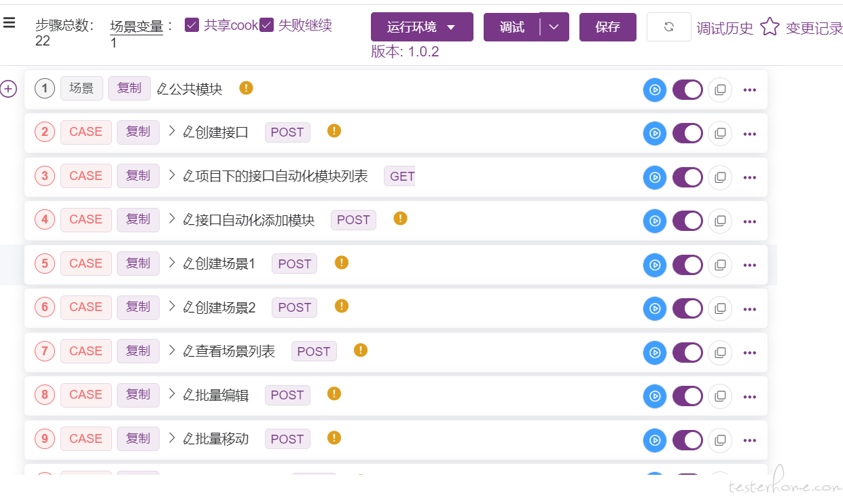Image resolution: width=843 pixels, height=504 pixels.
Task: Click the warning icon beside 公共模块
Action: pyautogui.click(x=246, y=88)
